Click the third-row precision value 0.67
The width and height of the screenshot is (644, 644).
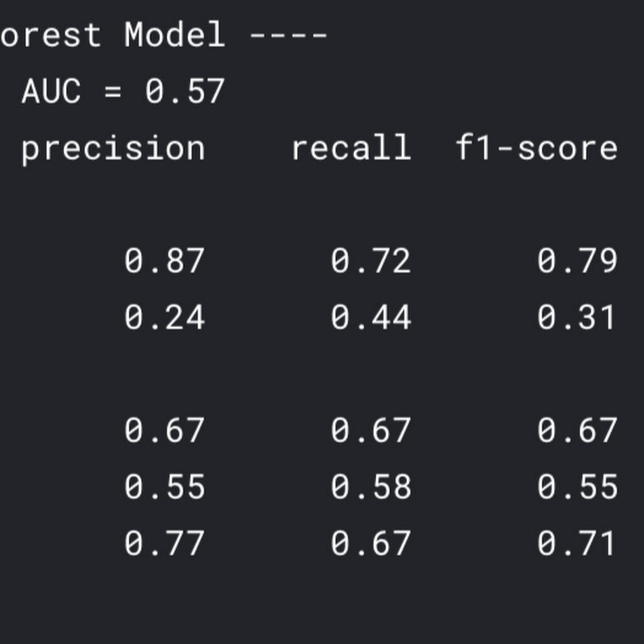(165, 430)
